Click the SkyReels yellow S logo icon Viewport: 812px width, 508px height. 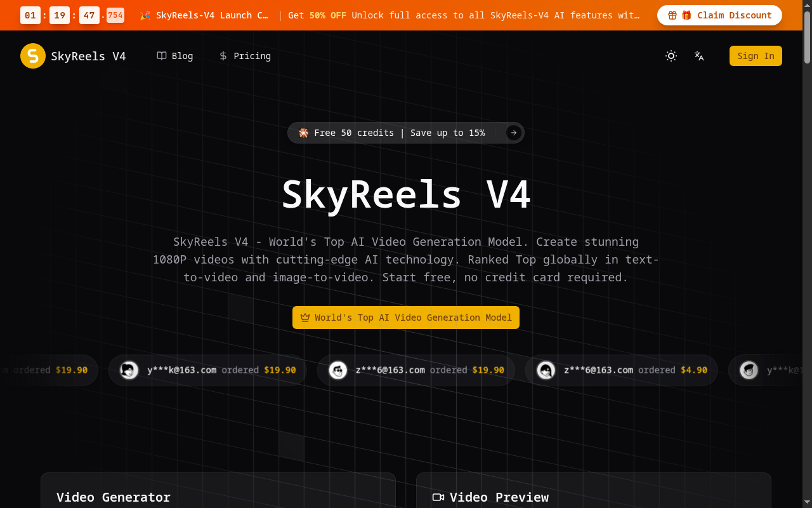[x=33, y=56]
